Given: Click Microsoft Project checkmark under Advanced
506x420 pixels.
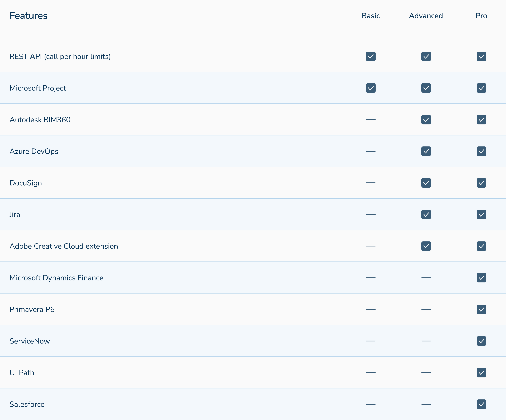Looking at the screenshot, I should click(426, 88).
